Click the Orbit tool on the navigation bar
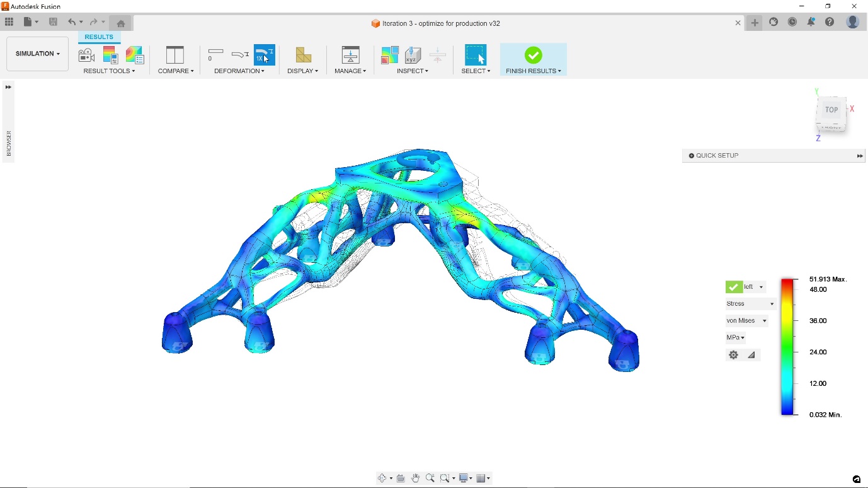Viewport: 868px width, 488px height. 382,478
